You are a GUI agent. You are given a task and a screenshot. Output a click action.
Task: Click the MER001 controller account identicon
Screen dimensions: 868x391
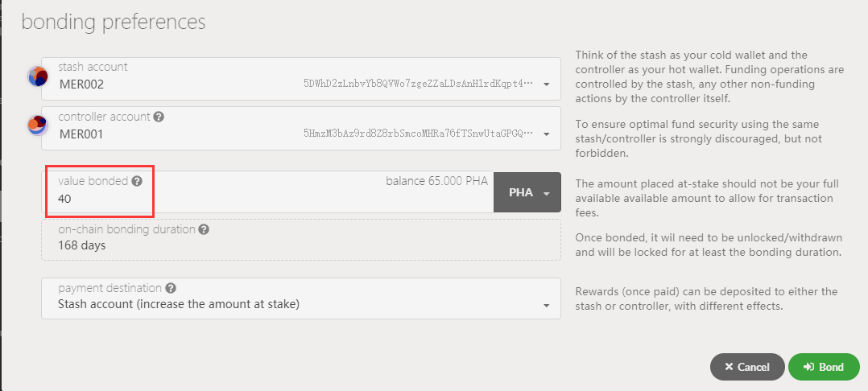coord(38,126)
